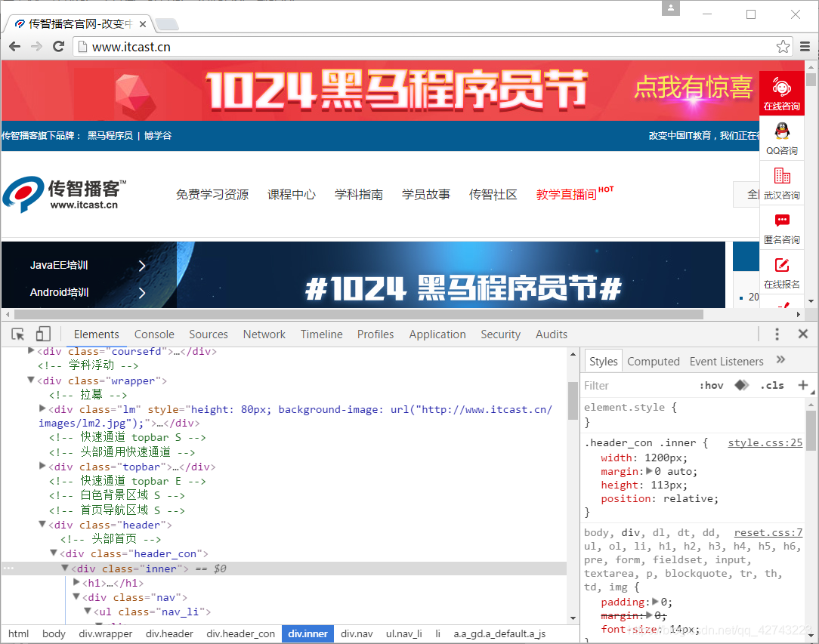Reload the page with the refresh icon
819x644 pixels.
point(58,47)
